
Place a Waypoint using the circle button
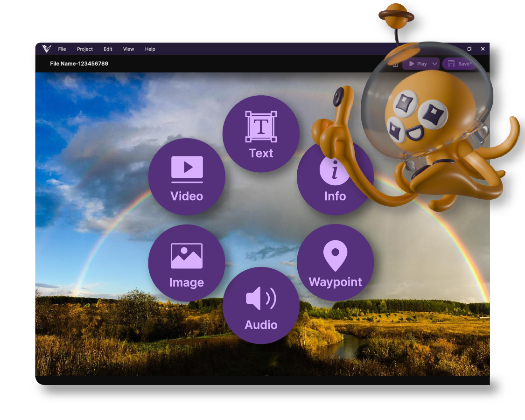click(335, 263)
